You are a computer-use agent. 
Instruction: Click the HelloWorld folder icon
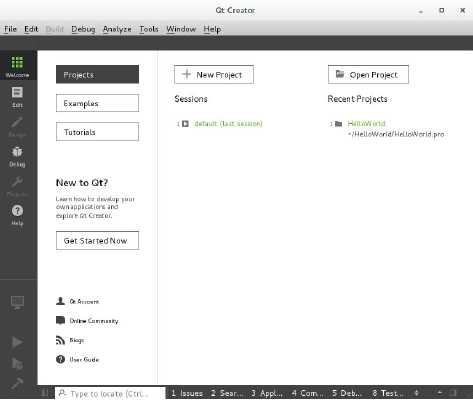click(x=338, y=124)
